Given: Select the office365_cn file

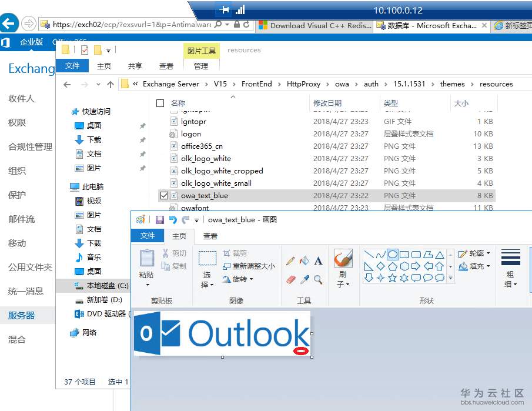Looking at the screenshot, I should (202, 146).
